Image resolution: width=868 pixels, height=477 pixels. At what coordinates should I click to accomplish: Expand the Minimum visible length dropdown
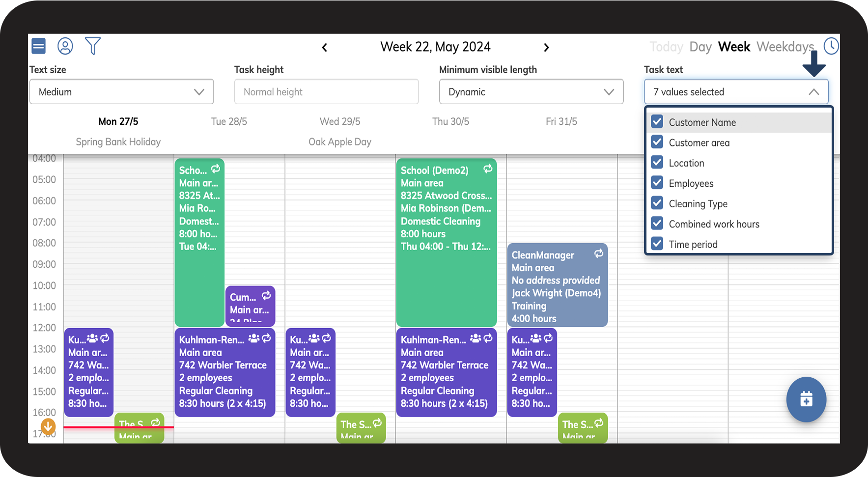point(531,92)
